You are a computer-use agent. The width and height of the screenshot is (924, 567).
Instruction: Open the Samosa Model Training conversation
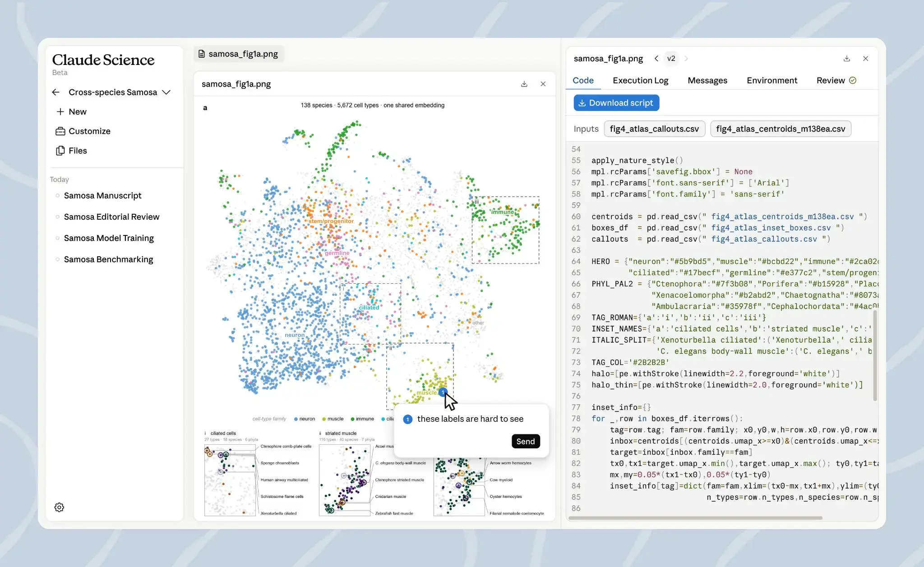click(x=109, y=238)
